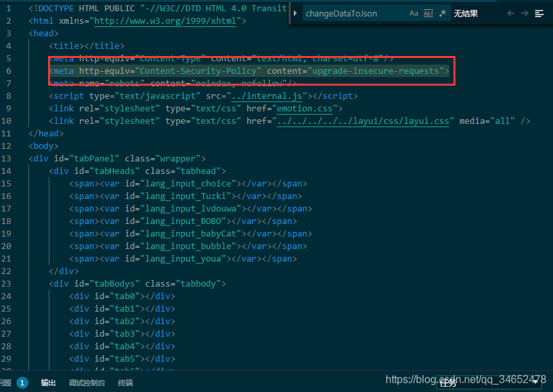Click the lang_input_babyCat id text
553x392 pixels.
pyautogui.click(x=190, y=233)
